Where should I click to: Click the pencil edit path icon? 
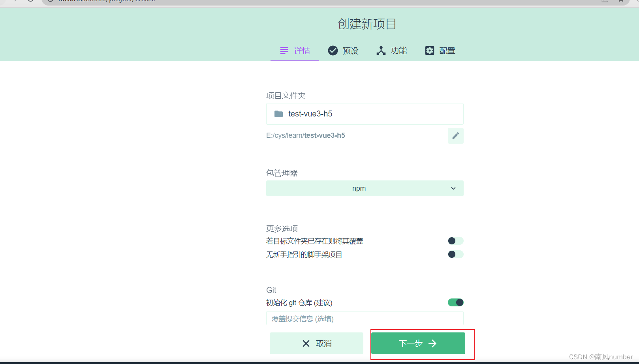(x=455, y=136)
